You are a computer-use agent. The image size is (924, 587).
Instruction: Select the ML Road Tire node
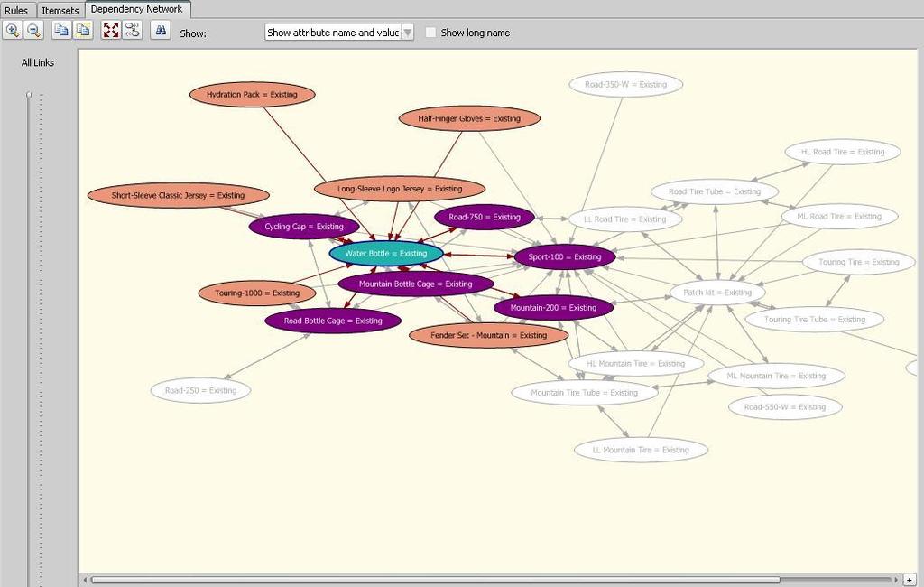pos(840,217)
